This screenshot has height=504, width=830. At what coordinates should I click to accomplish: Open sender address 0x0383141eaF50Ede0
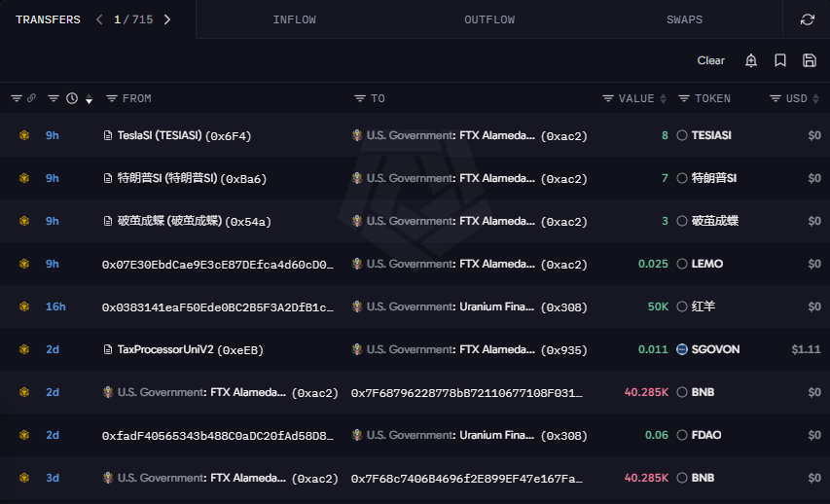(218, 307)
